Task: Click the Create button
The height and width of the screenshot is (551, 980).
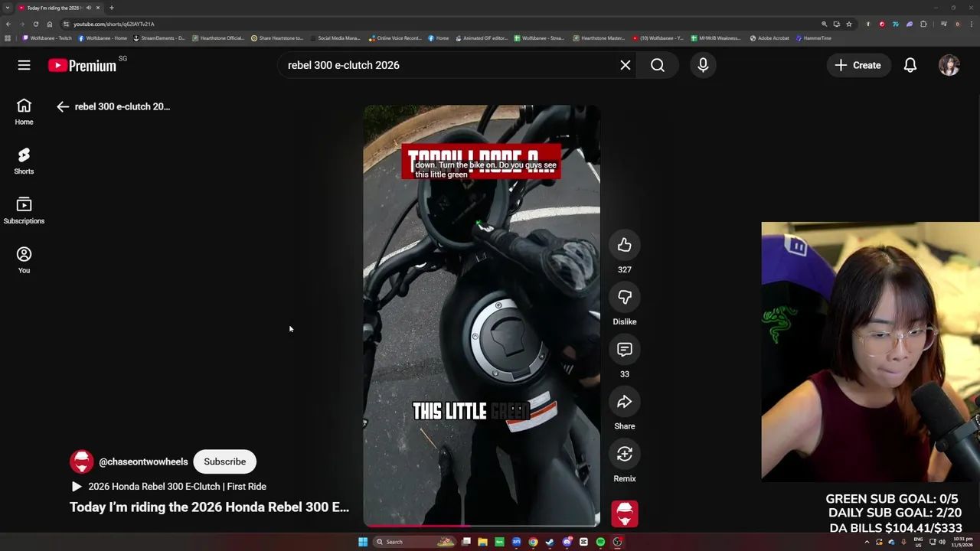Action: click(858, 65)
